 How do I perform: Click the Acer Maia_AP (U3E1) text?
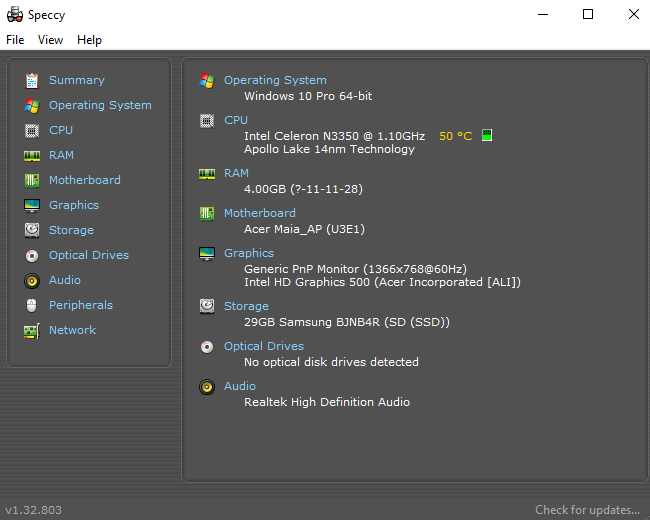pyautogui.click(x=304, y=229)
